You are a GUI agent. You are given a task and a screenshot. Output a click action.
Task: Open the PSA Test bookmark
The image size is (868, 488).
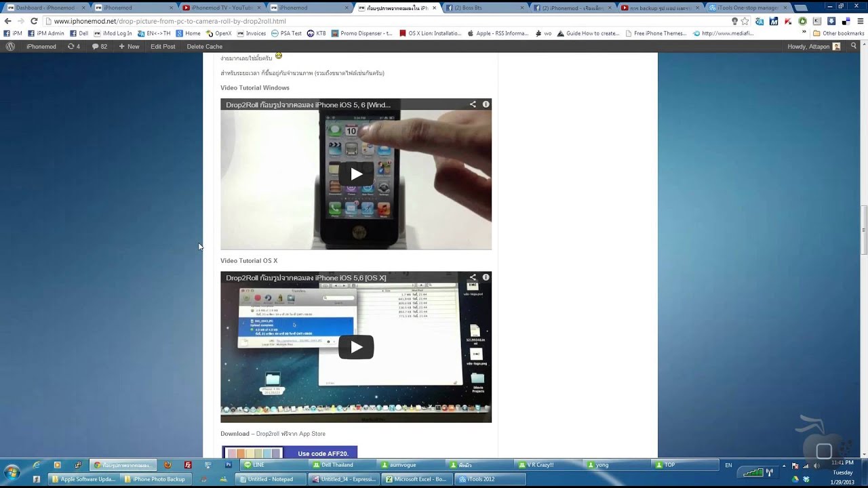286,33
